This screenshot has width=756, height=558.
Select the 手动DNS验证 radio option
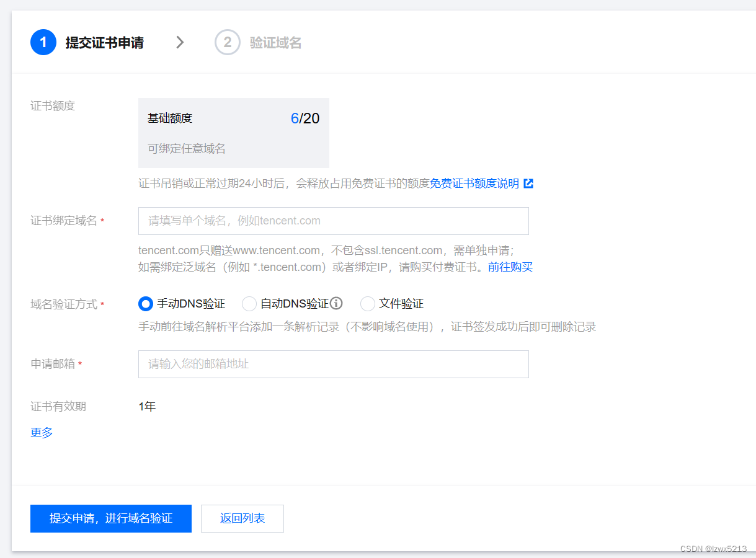click(x=145, y=304)
